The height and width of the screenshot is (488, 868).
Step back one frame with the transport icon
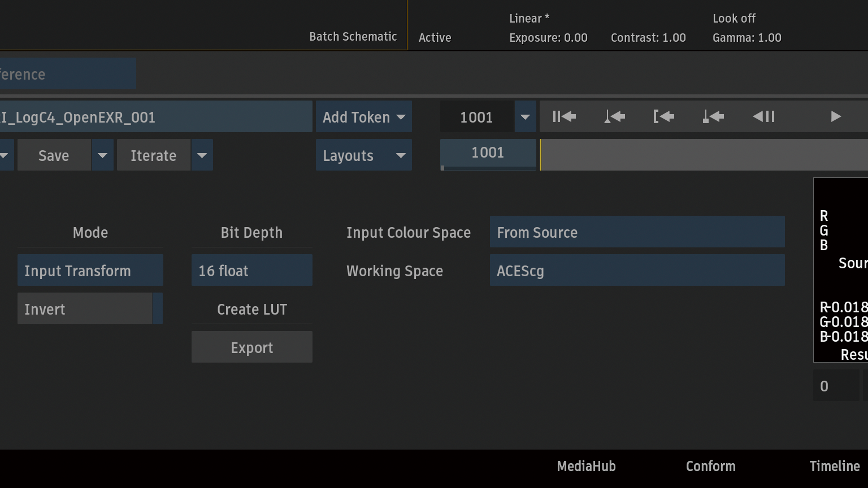click(x=763, y=117)
